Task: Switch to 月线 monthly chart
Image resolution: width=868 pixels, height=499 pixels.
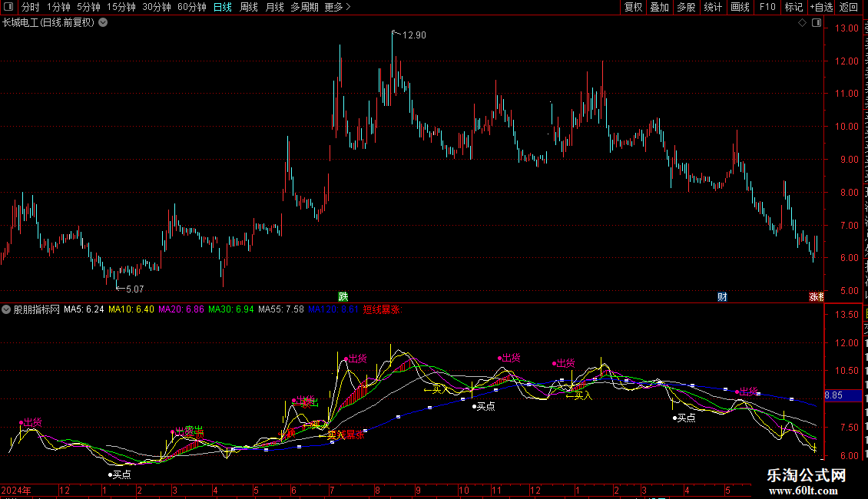Action: [274, 7]
